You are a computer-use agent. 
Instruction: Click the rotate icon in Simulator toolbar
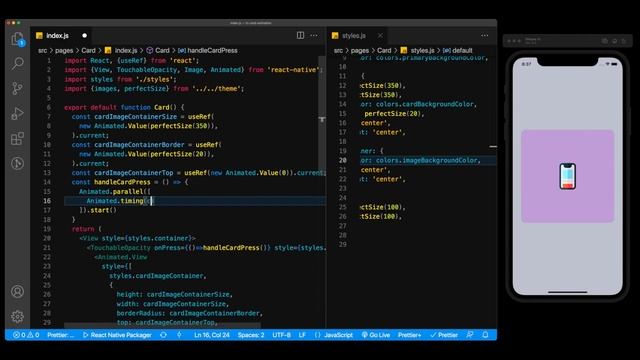pyautogui.click(x=624, y=41)
